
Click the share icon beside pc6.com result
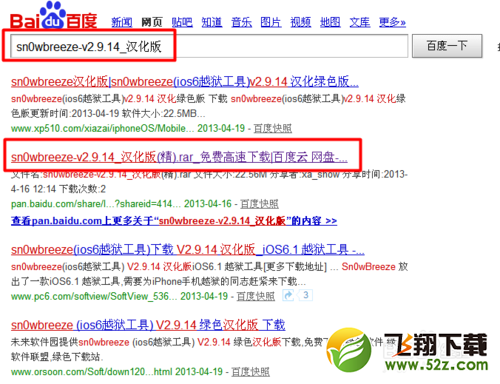(288, 295)
